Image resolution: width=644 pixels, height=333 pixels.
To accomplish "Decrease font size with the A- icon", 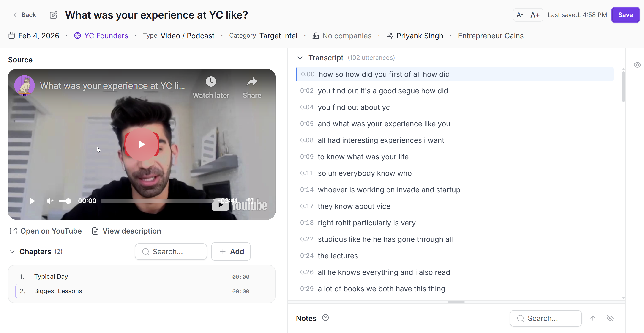I will [520, 15].
